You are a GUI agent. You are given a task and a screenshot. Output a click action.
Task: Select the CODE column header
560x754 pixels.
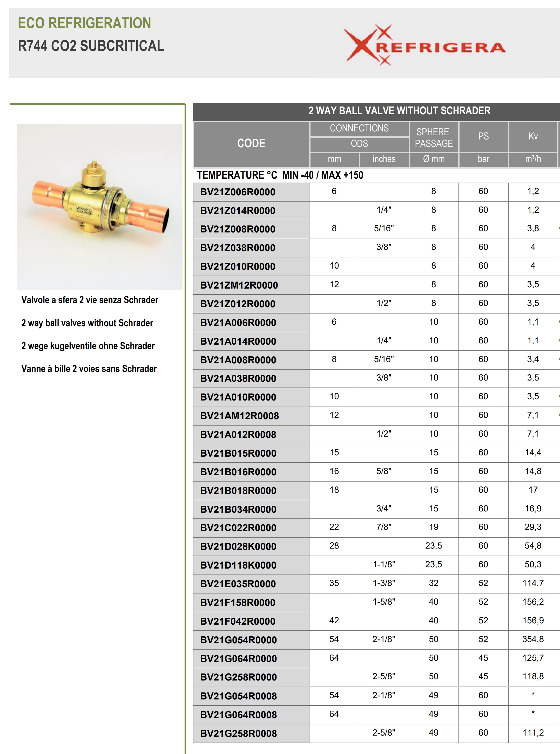(251, 143)
